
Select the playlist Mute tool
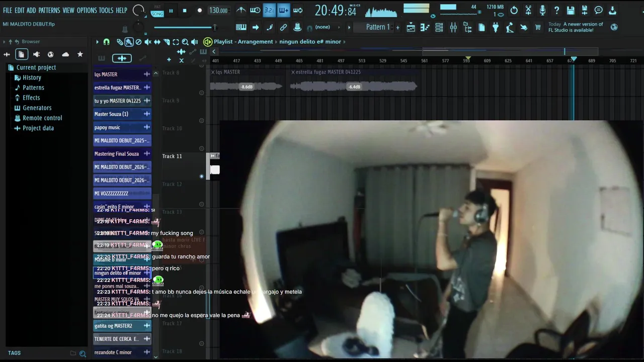(x=148, y=42)
